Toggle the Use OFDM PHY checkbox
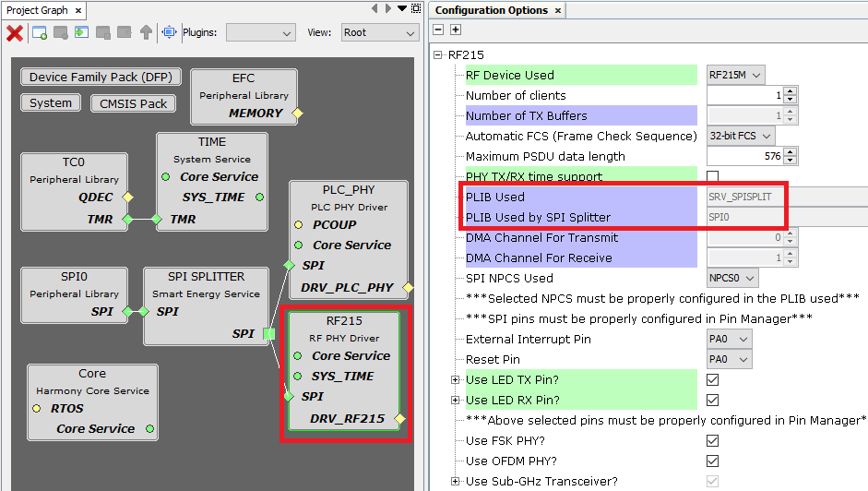This screenshot has width=868, height=491. [712, 461]
